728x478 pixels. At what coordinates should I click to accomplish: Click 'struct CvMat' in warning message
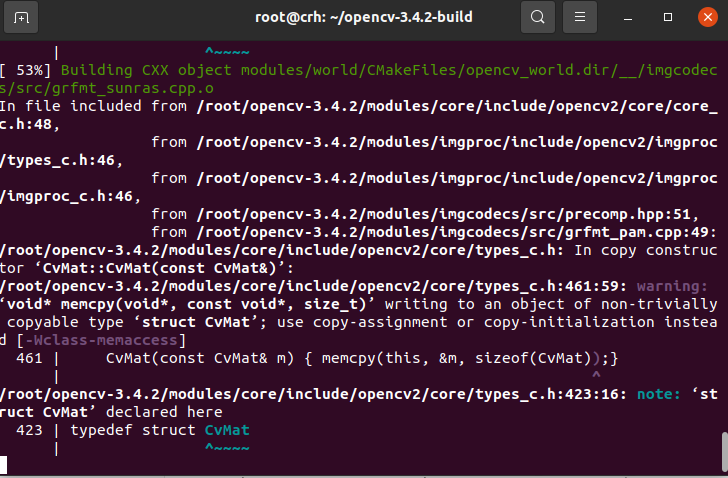[195, 322]
